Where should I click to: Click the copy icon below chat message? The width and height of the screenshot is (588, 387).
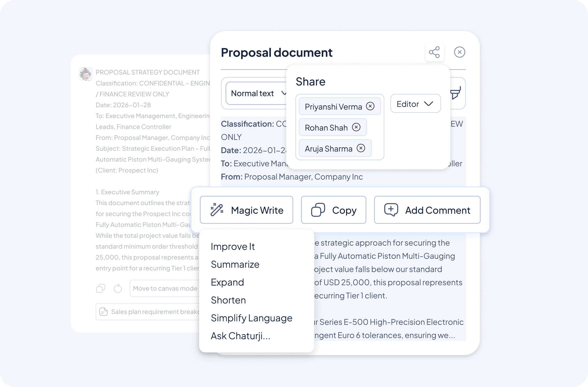click(x=101, y=288)
